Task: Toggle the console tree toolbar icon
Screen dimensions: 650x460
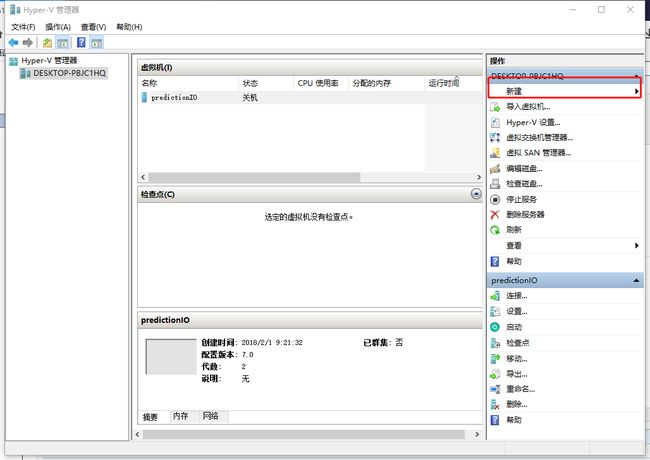Action: [63, 42]
